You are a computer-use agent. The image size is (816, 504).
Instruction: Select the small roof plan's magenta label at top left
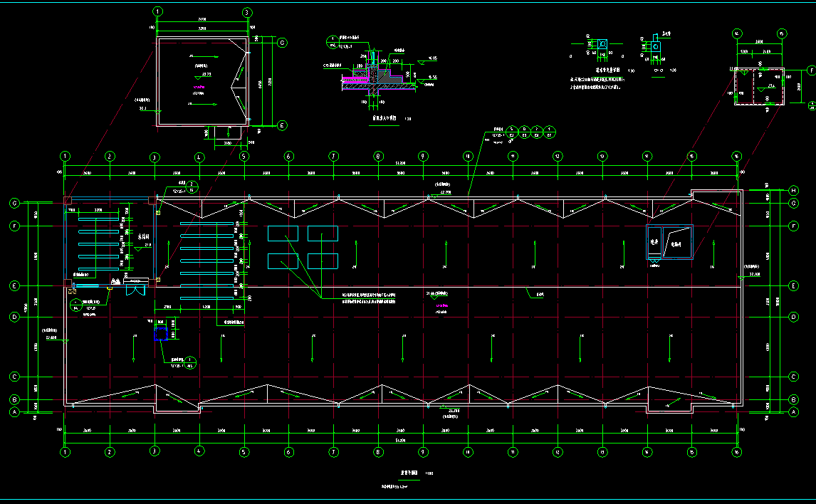coord(199,88)
